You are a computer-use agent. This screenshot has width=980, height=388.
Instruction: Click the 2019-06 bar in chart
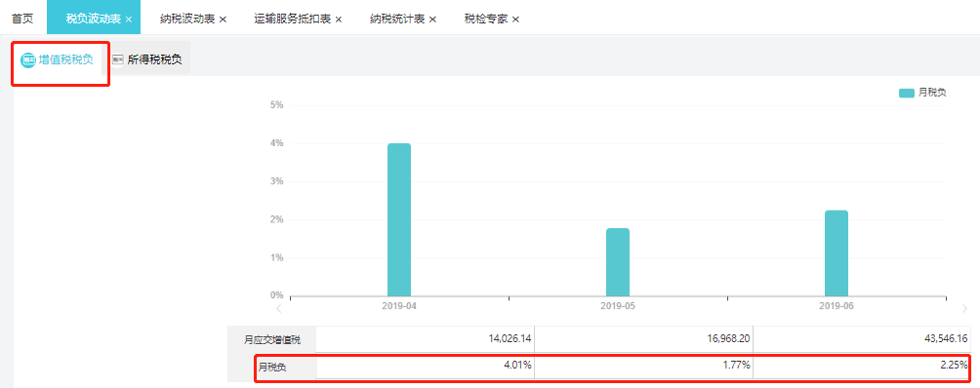click(837, 253)
